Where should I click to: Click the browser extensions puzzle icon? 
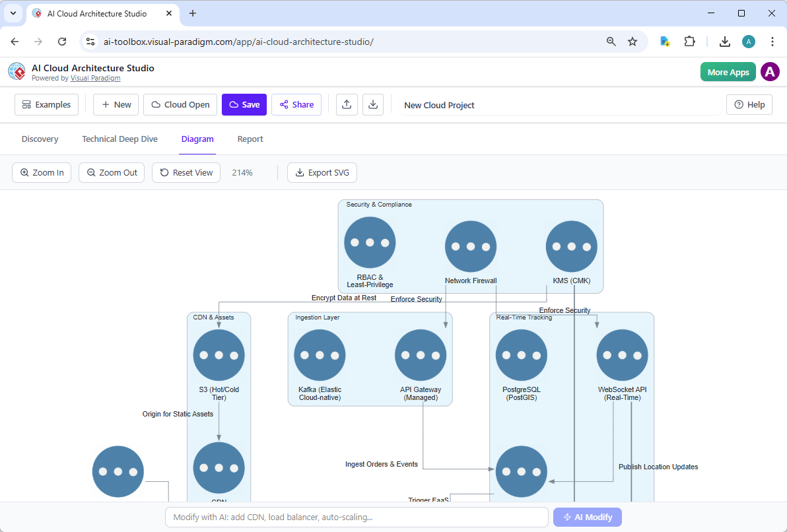tap(689, 41)
